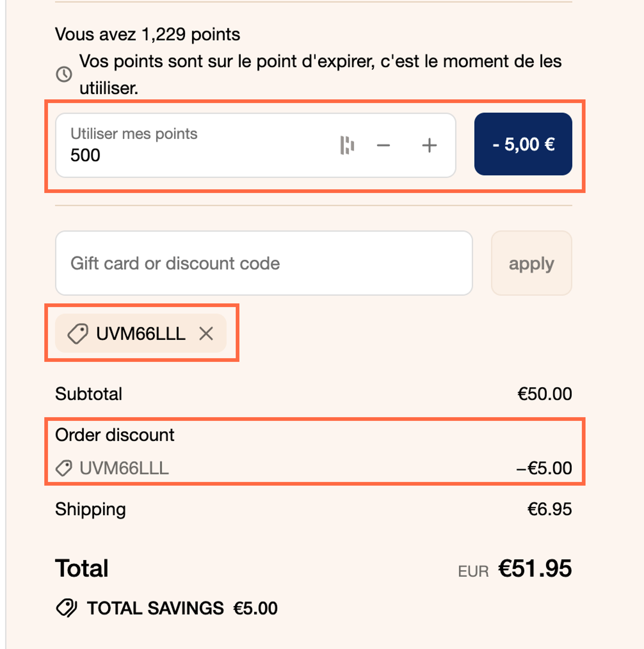Click the UVM66LLL discount chip label
The height and width of the screenshot is (649, 644).
[x=141, y=334]
